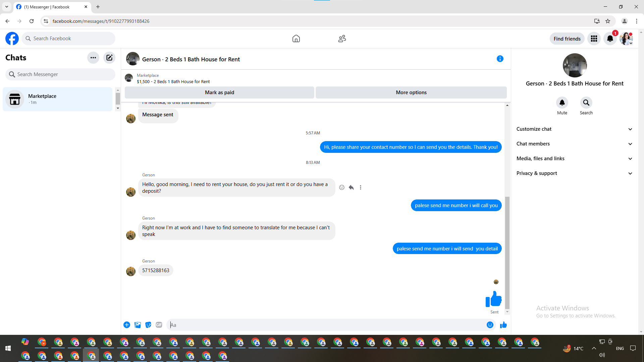This screenshot has height=362, width=644.
Task: Open the listing photo in right panel
Action: pyautogui.click(x=575, y=65)
